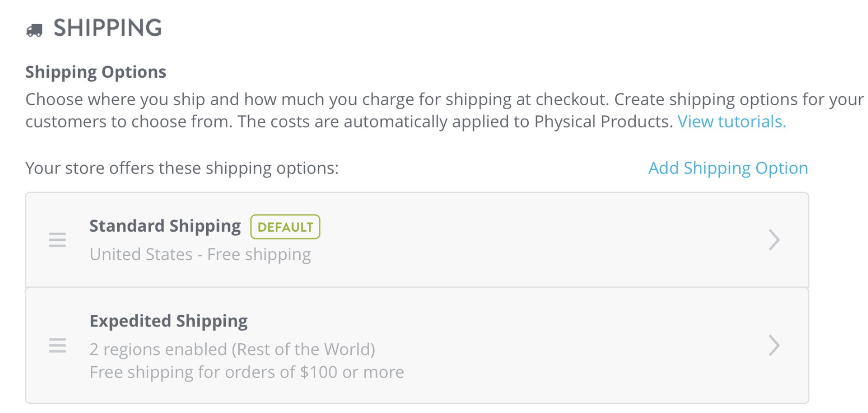
Task: Click the chevron on the Standard Shipping row
Action: 775,240
